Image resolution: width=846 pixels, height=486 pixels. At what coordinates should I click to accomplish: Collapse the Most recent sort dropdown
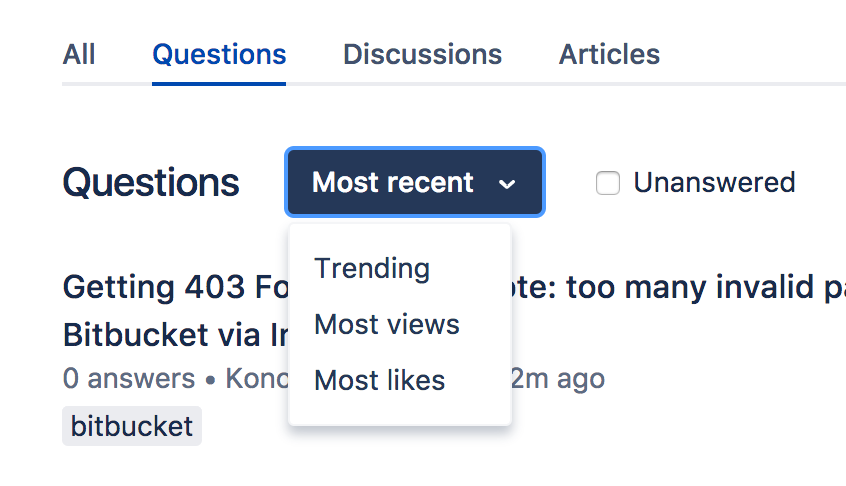click(x=415, y=182)
